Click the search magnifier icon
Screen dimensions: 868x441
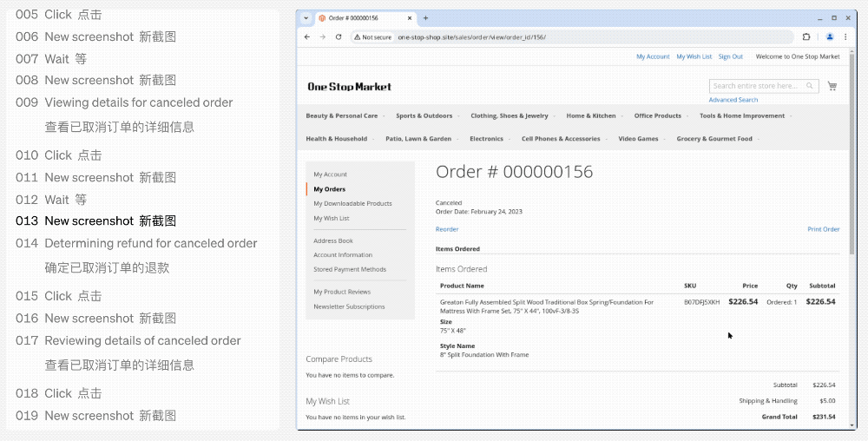click(810, 86)
